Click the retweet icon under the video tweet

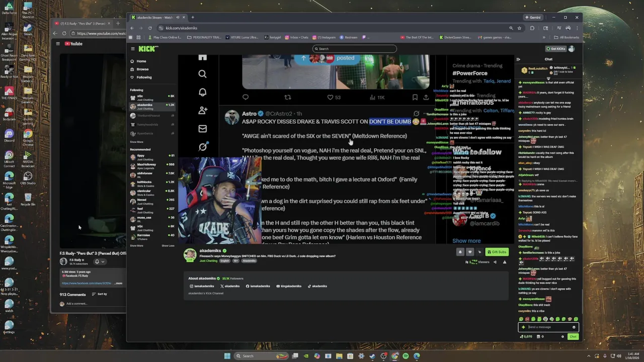(288, 98)
